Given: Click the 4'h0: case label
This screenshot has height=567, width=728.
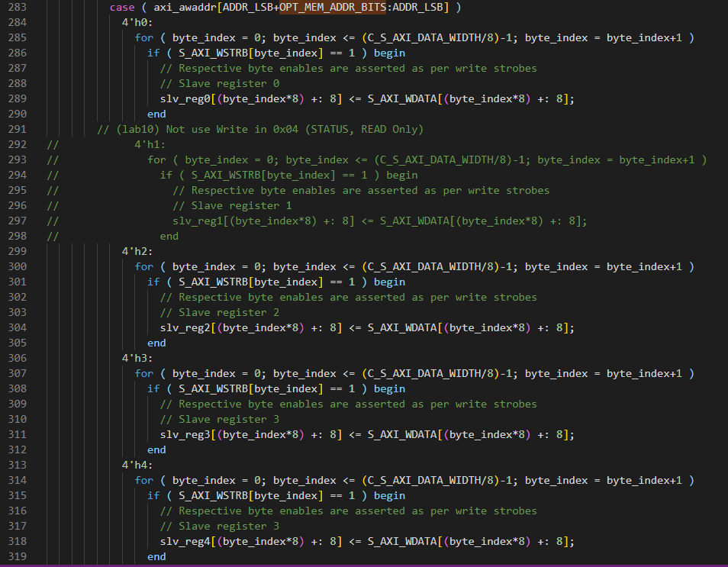Looking at the screenshot, I should [137, 22].
